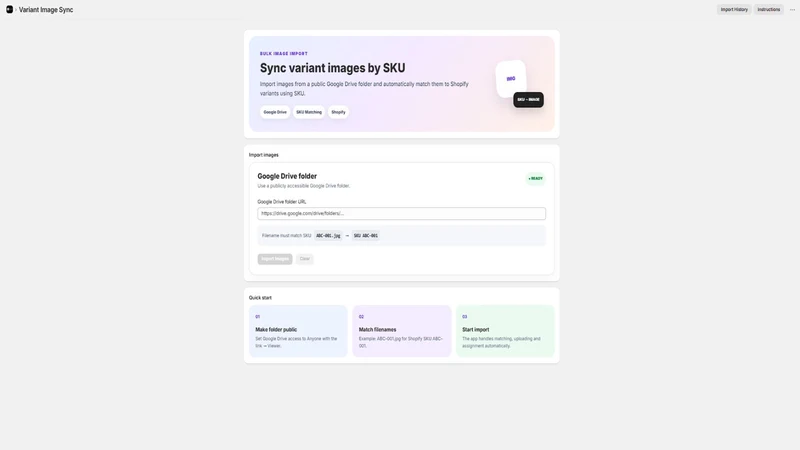Click the Import images section label
This screenshot has width=800, height=450.
click(264, 155)
